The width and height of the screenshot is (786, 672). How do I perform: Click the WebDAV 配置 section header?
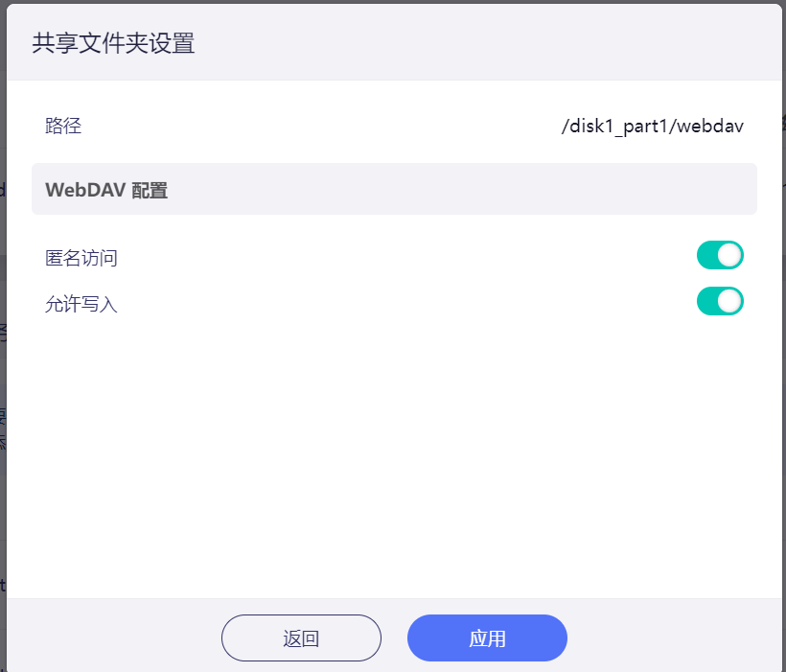(394, 189)
